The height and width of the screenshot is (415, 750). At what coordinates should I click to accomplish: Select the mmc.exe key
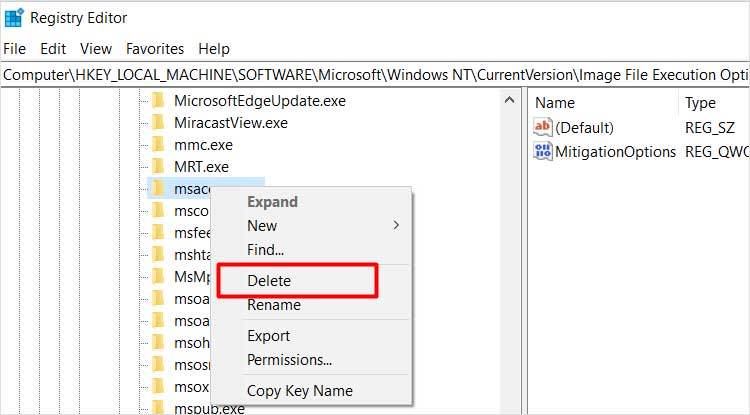point(203,145)
